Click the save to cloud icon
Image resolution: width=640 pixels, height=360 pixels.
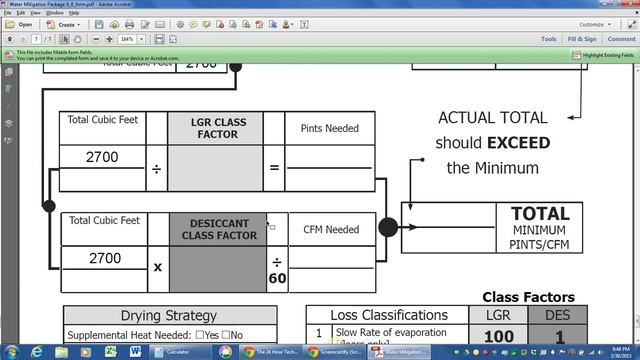click(x=114, y=25)
